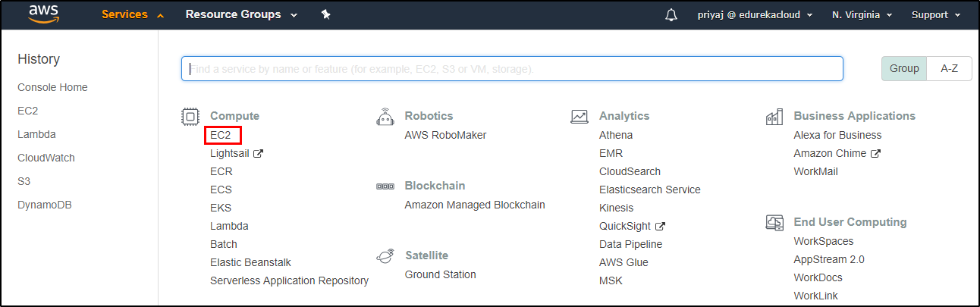Click the Robotics robot icon
980x307 pixels.
pyautogui.click(x=385, y=116)
